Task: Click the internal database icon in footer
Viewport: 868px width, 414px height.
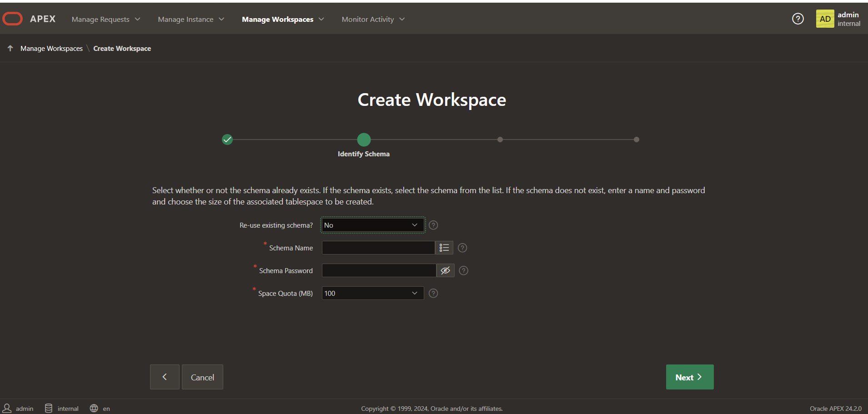Action: (x=49, y=408)
